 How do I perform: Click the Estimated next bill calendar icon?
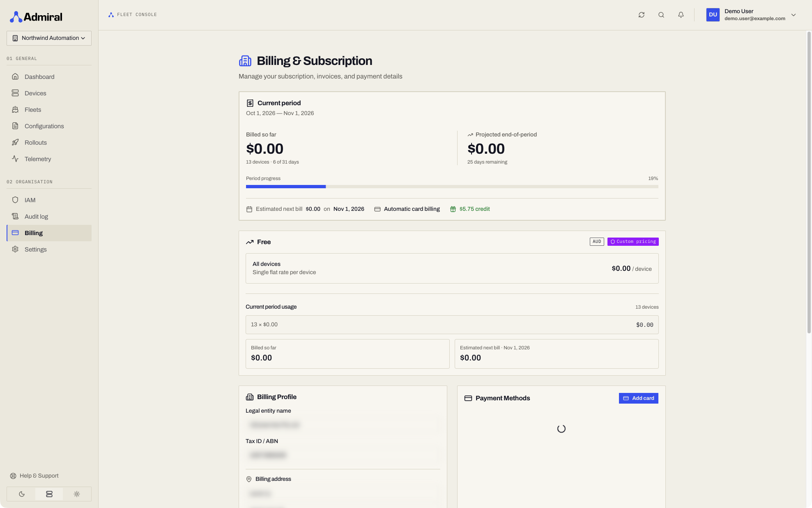pos(249,209)
